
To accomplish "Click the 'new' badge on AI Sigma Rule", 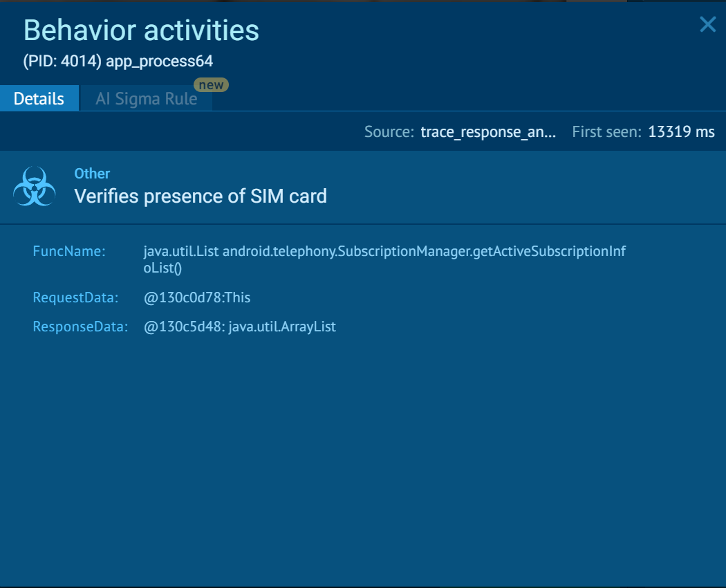I will click(x=212, y=84).
